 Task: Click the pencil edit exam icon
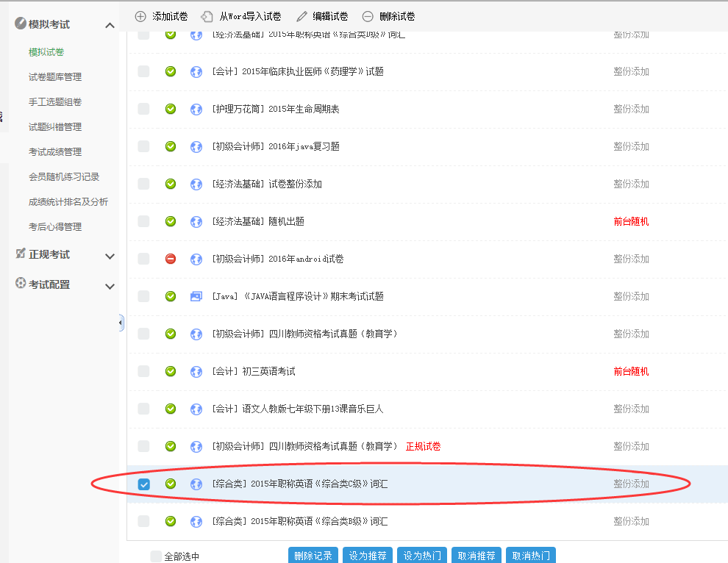click(x=301, y=16)
